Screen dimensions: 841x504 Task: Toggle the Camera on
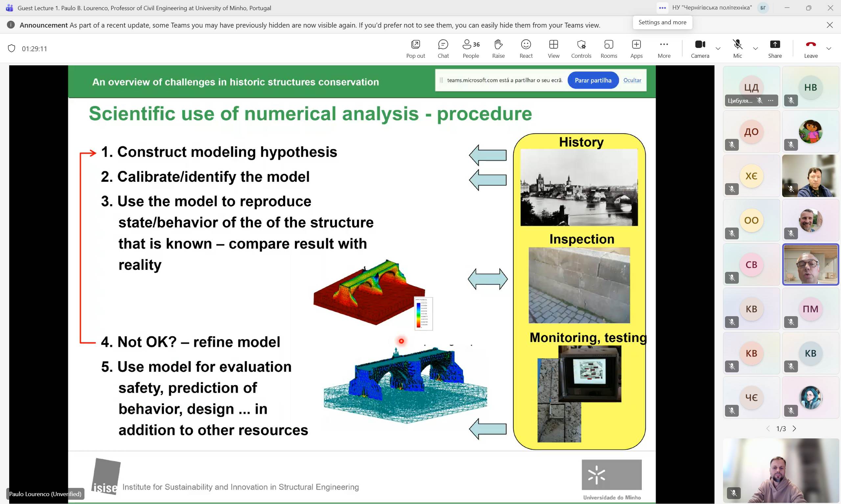(x=700, y=49)
